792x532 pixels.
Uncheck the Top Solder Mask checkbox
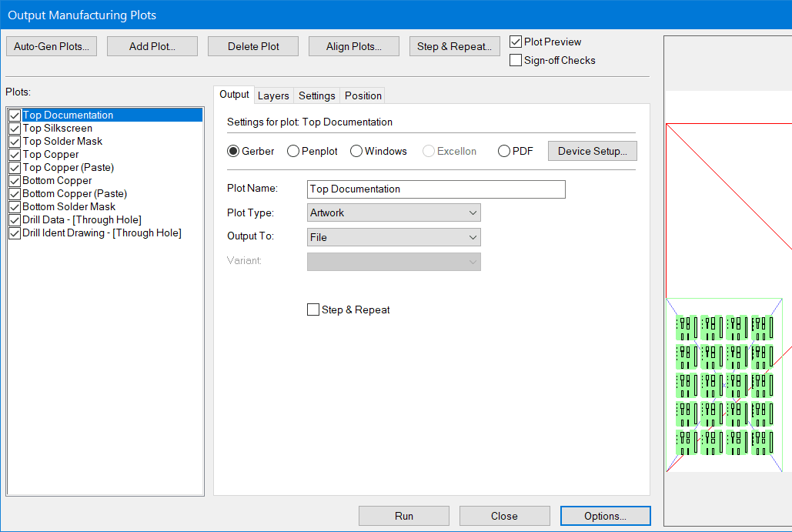15,142
